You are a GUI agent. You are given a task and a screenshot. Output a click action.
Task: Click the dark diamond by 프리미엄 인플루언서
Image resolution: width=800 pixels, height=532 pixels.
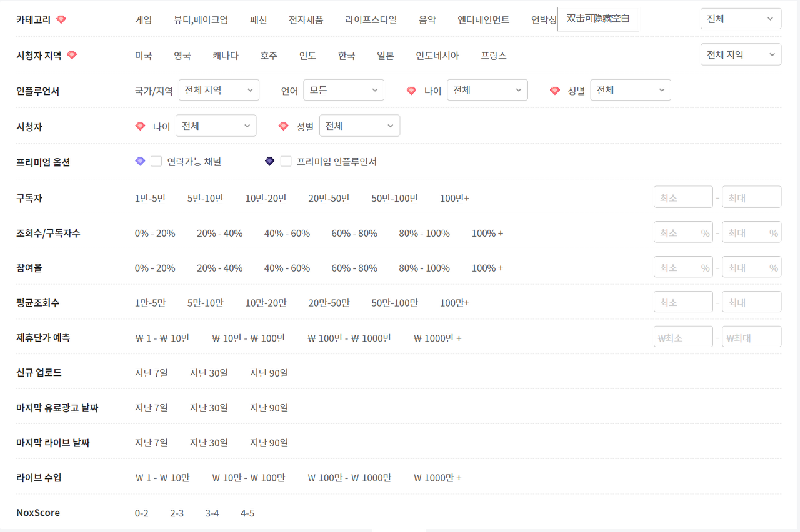pyautogui.click(x=269, y=161)
